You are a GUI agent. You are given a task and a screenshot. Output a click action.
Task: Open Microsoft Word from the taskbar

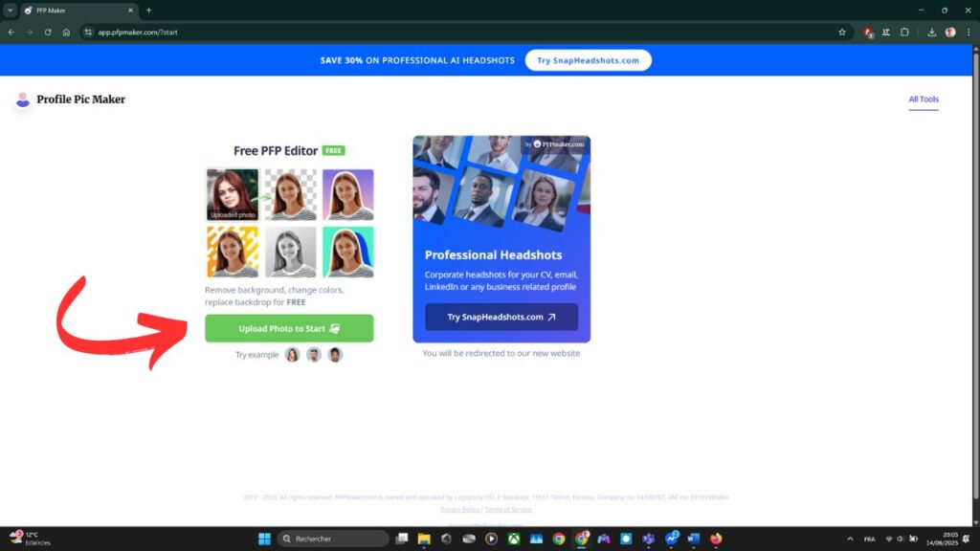pyautogui.click(x=693, y=539)
